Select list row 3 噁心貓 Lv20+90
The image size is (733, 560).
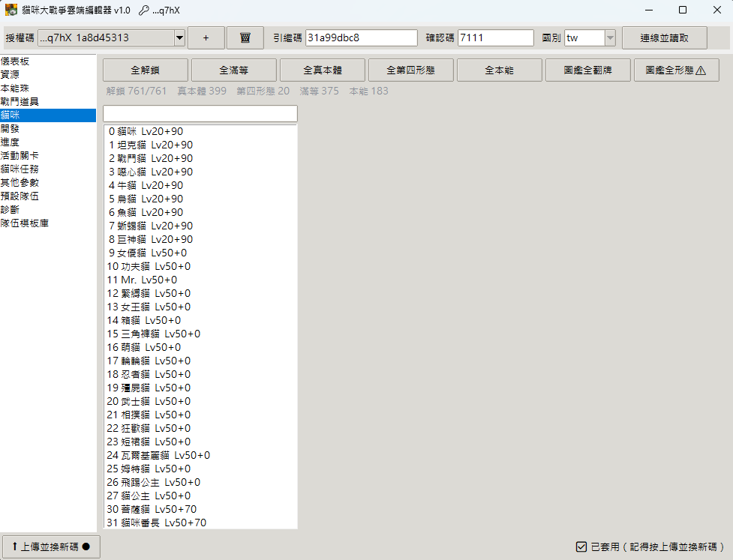pyautogui.click(x=200, y=172)
